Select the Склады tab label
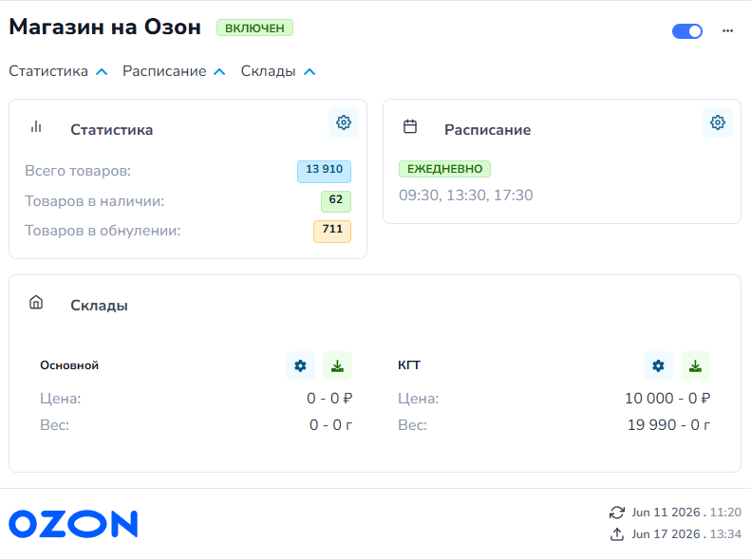This screenshot has width=751, height=560. click(x=268, y=71)
